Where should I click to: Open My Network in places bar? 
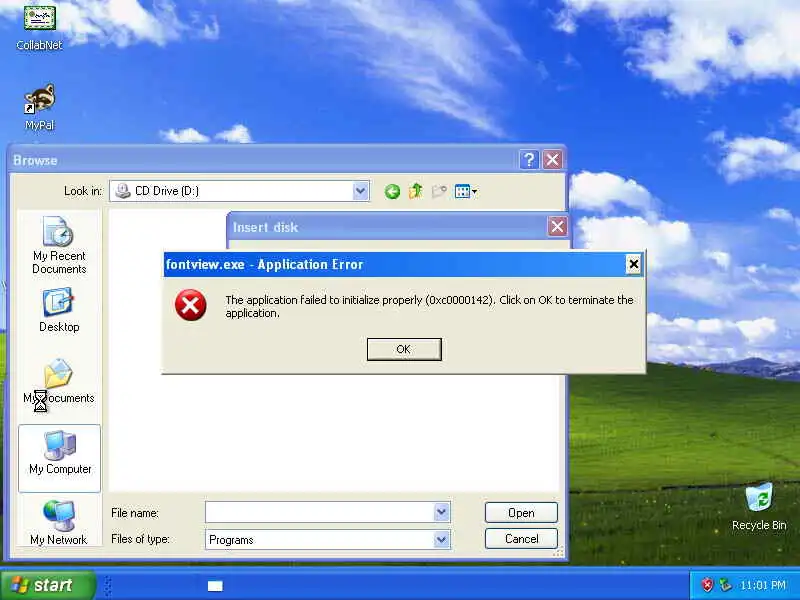(x=59, y=522)
